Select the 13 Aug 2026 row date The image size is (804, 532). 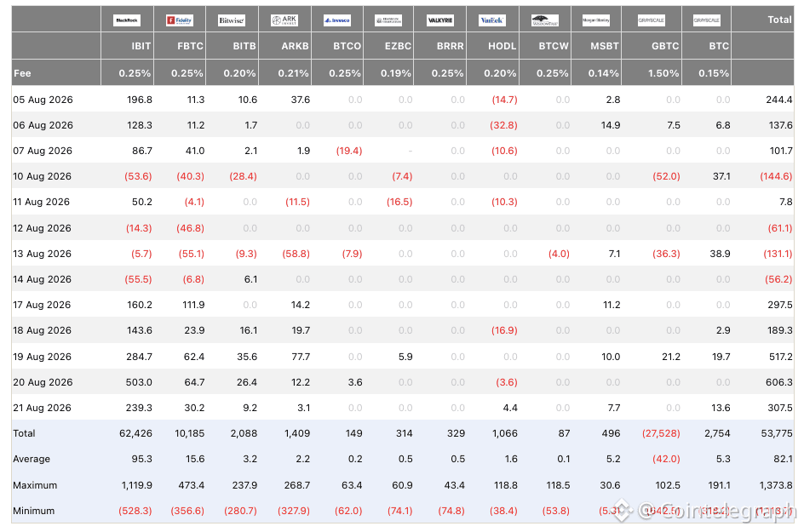42,254
